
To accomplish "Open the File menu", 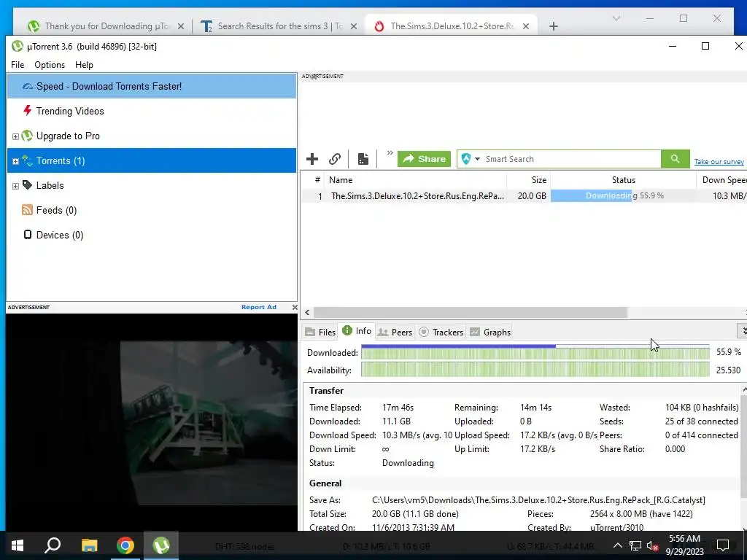I will (x=18, y=65).
